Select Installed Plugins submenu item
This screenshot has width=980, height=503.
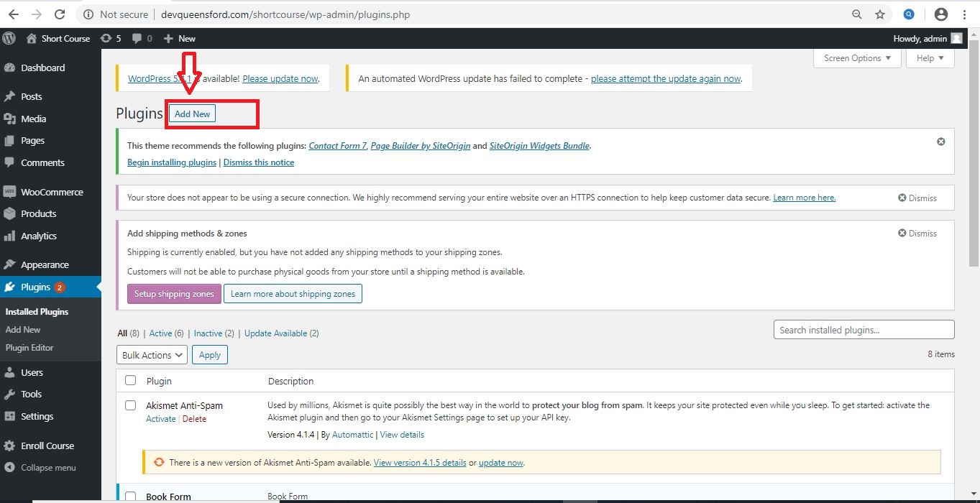point(37,312)
